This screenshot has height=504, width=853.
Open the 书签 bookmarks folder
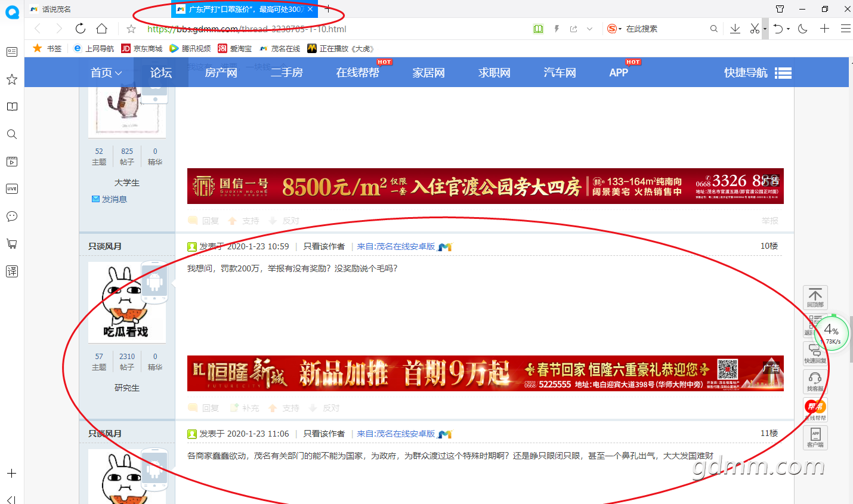(x=47, y=49)
